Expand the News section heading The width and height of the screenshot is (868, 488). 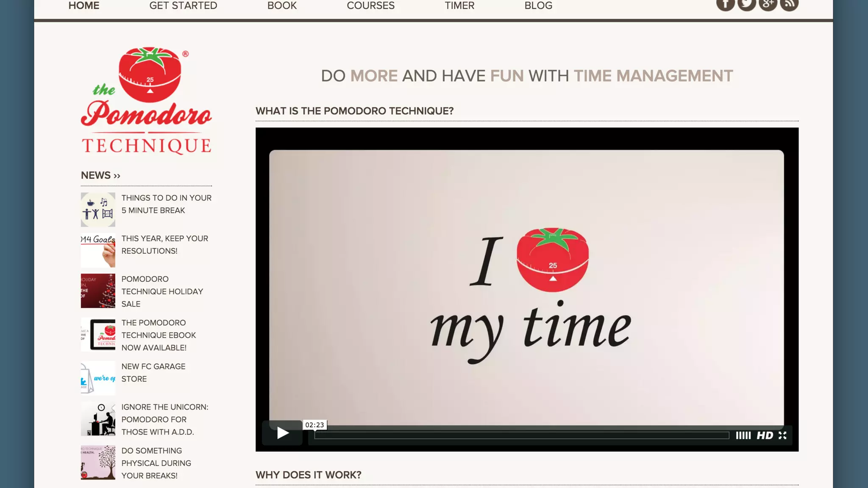[x=100, y=175]
